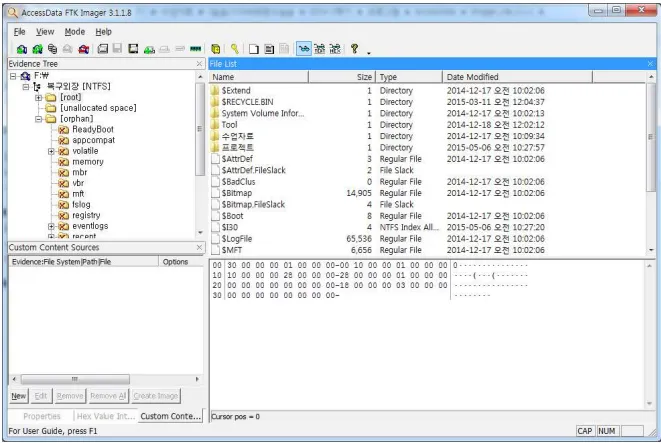Click the Verify Drive/Image toolbar icon
This screenshot has height=443, width=661.
coord(180,49)
